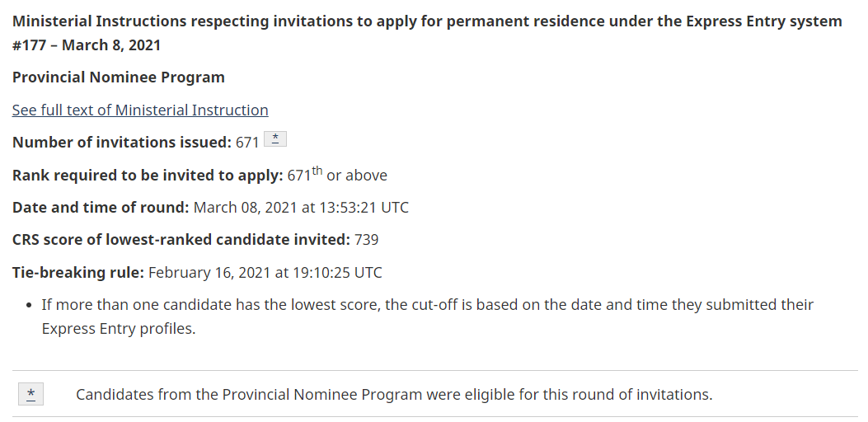Click the '#177 – March 8, 2021' heading line

coord(87,45)
